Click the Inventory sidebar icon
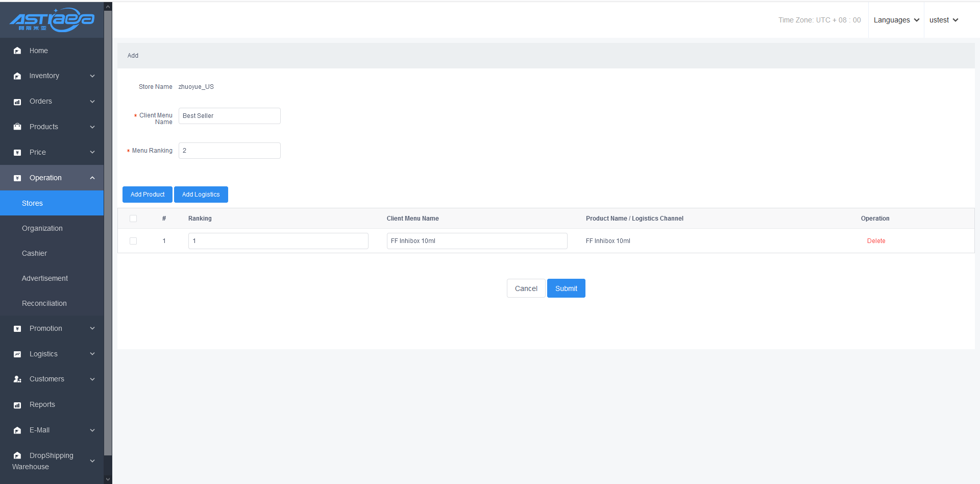 [17, 76]
